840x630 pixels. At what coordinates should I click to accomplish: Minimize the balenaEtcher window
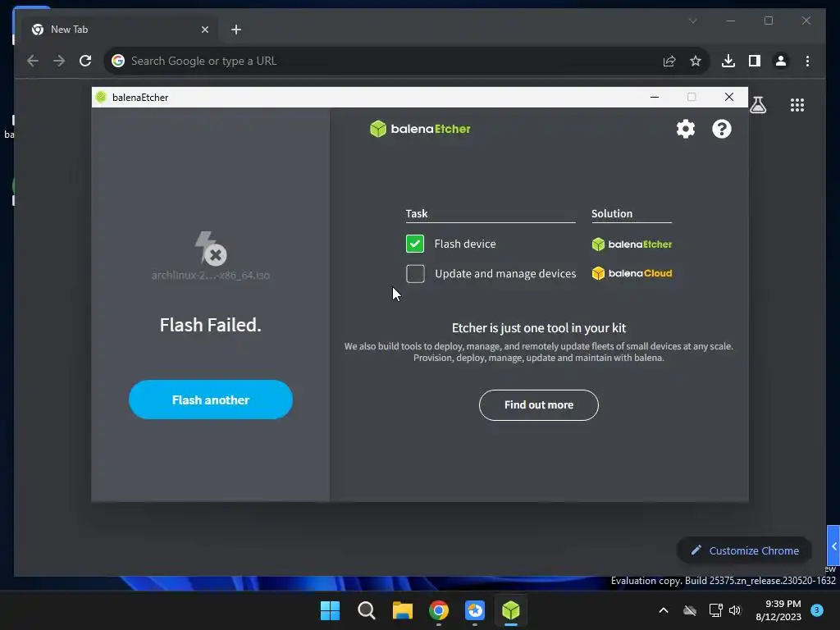(654, 97)
